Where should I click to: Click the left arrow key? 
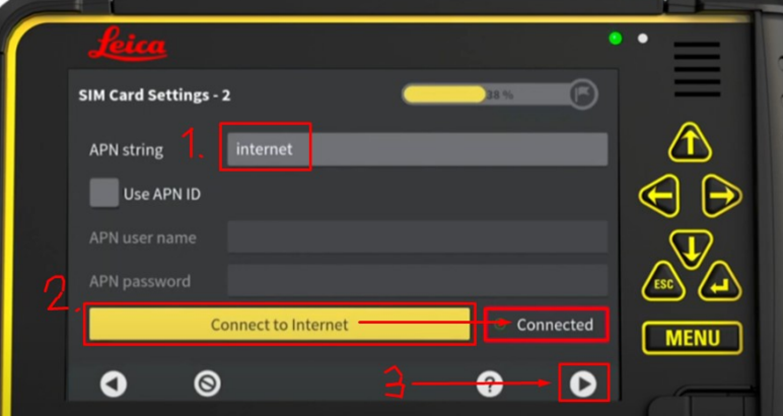point(660,196)
